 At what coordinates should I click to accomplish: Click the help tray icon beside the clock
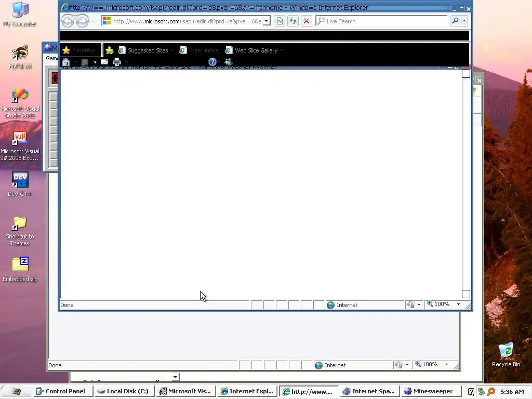coord(471,392)
